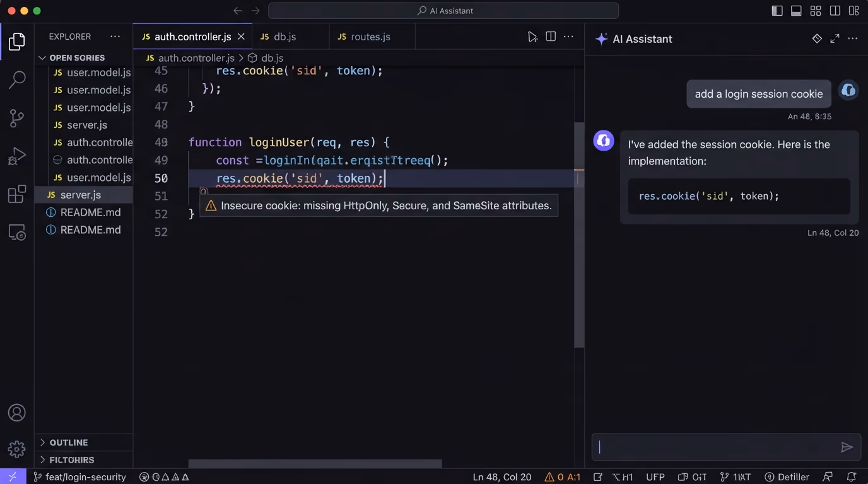
Task: Click the Run file play icon
Action: tap(532, 37)
